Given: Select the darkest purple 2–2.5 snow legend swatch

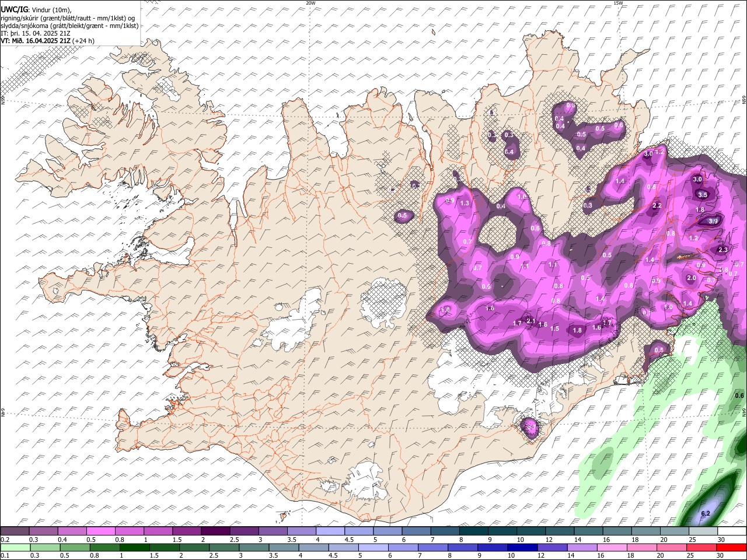Looking at the screenshot, I should point(215,531).
